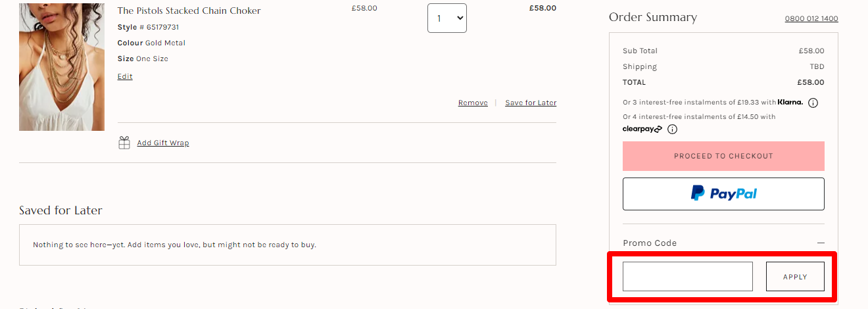Open the Klarna info icon
The image size is (868, 309).
tap(813, 103)
